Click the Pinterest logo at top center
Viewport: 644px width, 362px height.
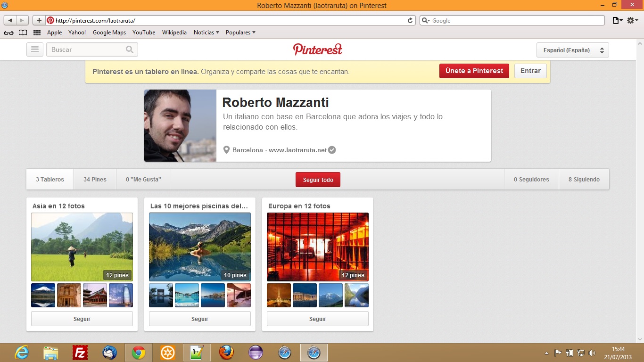(x=318, y=49)
